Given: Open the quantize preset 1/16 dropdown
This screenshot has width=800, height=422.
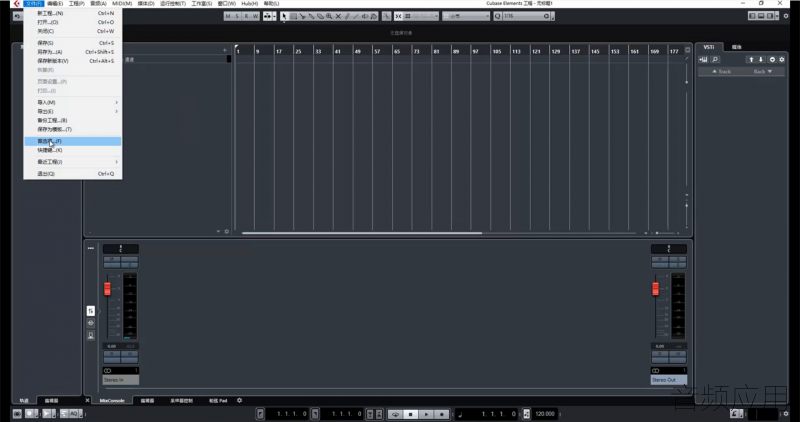Looking at the screenshot, I should pyautogui.click(x=528, y=16).
